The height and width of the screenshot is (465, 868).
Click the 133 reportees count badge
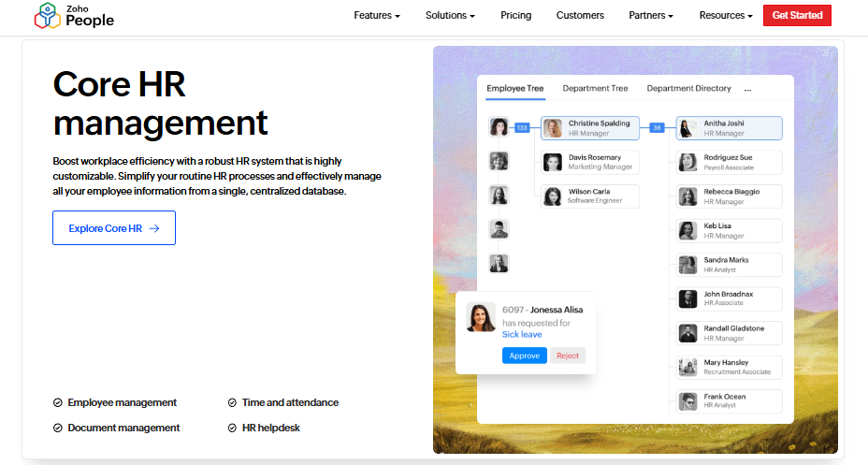point(522,128)
